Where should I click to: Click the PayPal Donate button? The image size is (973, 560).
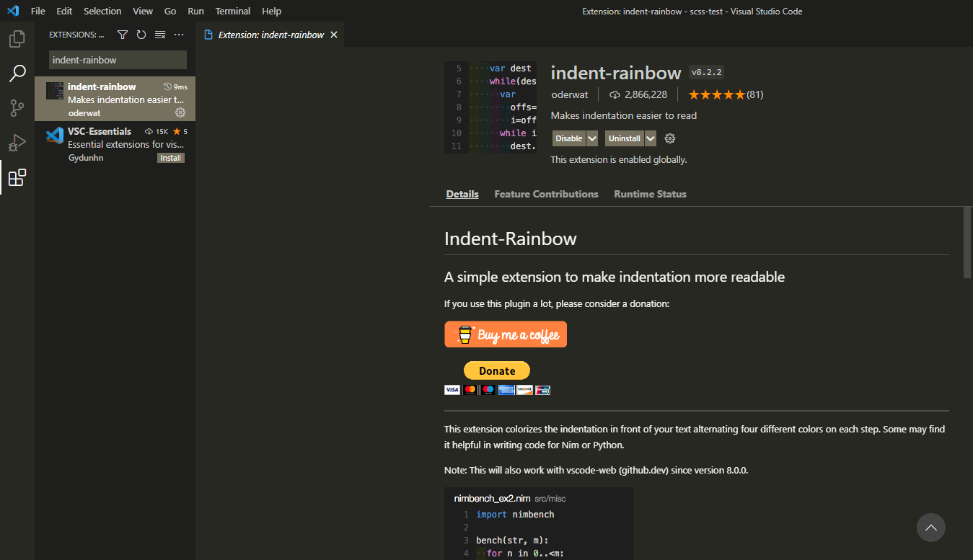coord(497,370)
